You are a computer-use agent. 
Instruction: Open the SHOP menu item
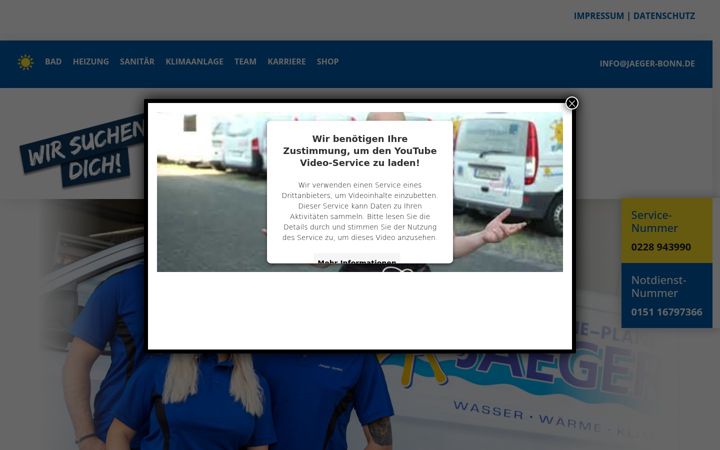(x=327, y=62)
